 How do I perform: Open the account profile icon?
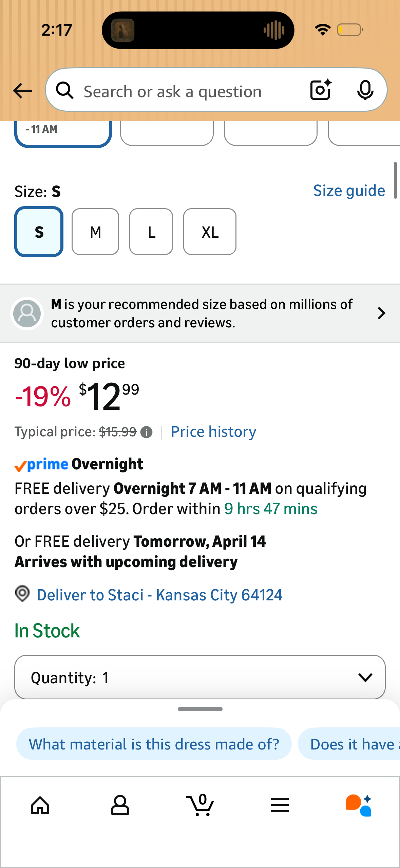coord(120,805)
